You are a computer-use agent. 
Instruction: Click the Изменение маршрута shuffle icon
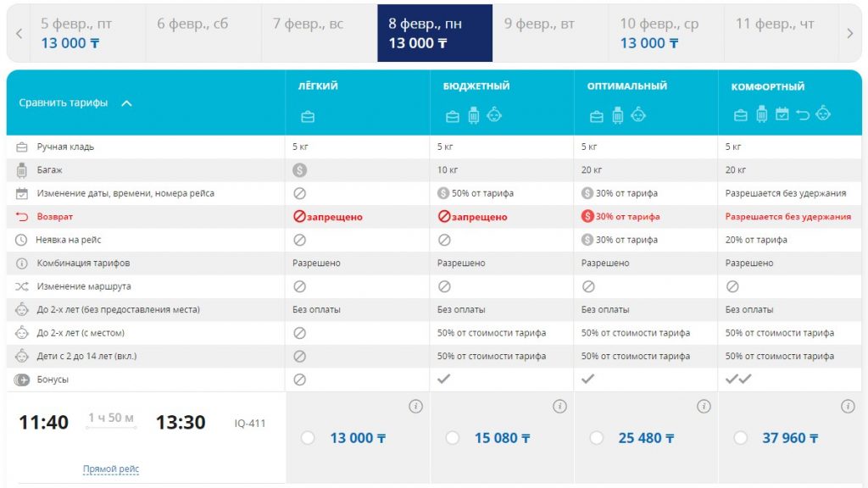22,286
